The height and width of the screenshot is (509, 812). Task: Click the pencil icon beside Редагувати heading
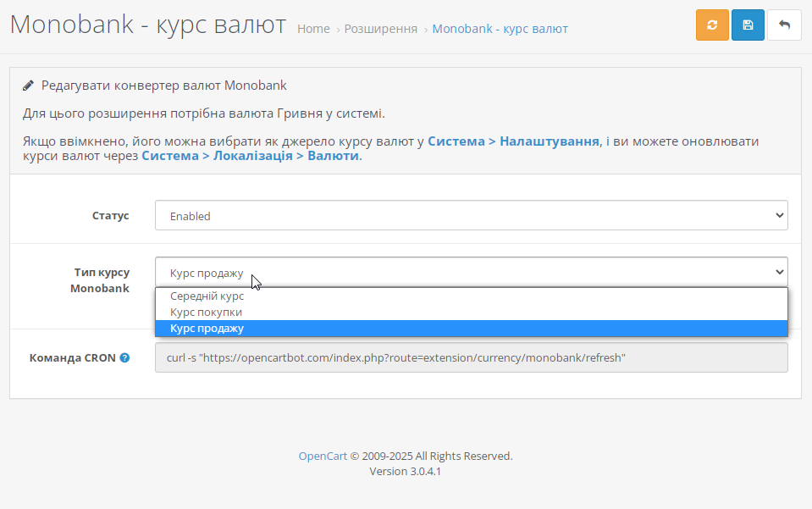pyautogui.click(x=29, y=86)
